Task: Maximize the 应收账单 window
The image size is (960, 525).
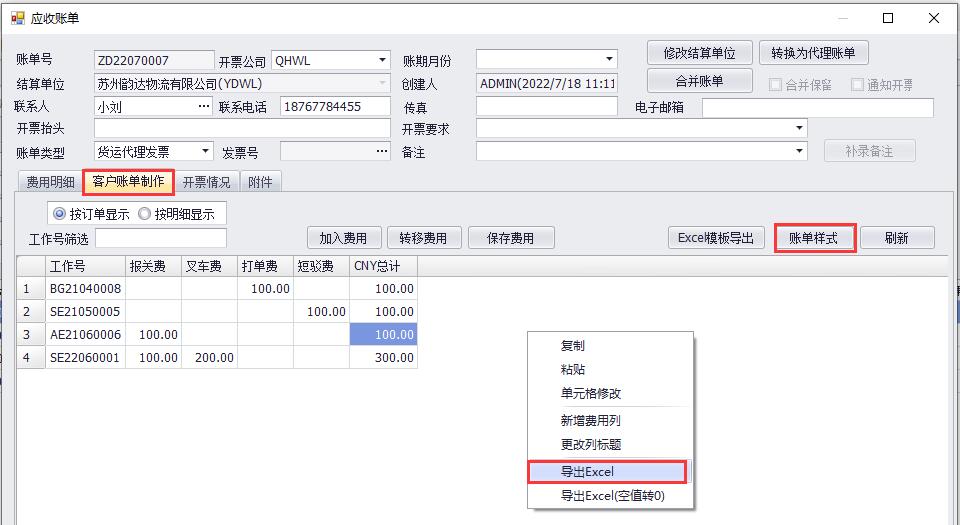Action: [x=888, y=18]
